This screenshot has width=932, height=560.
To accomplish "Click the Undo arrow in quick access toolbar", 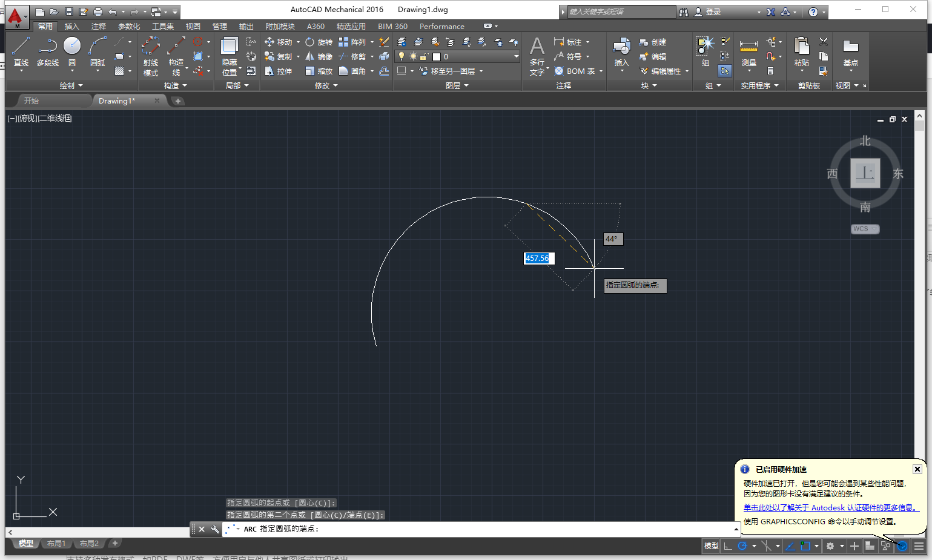I will tap(113, 12).
